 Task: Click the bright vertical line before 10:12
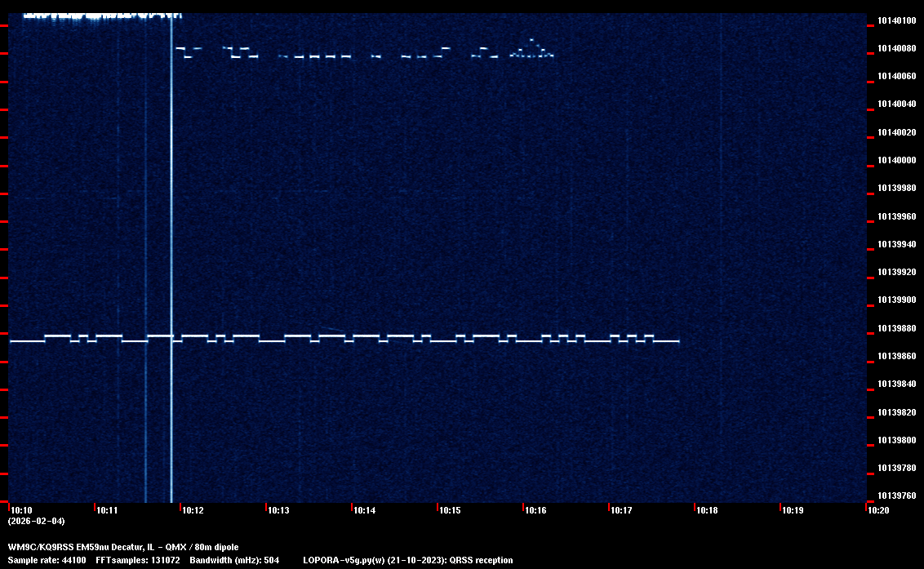(171, 245)
